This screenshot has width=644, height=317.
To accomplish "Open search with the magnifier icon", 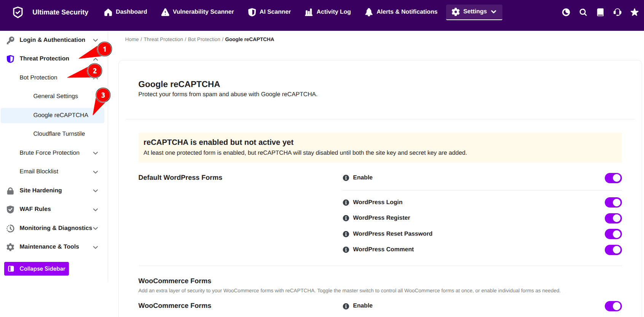I will pyautogui.click(x=583, y=12).
